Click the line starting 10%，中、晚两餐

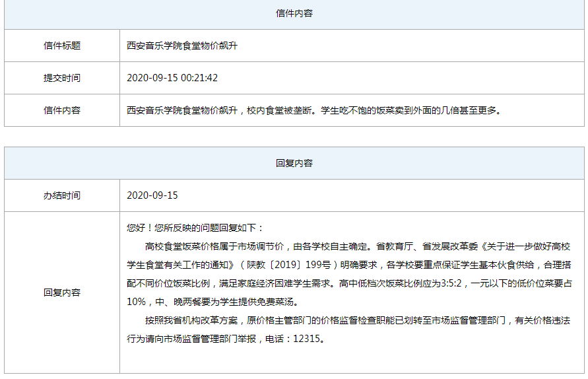[212, 302]
